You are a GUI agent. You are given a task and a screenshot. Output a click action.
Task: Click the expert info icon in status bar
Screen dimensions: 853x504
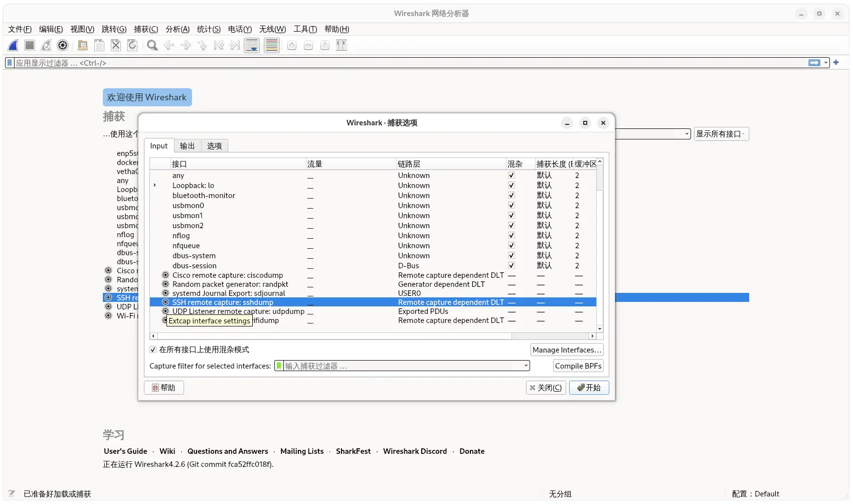12,493
